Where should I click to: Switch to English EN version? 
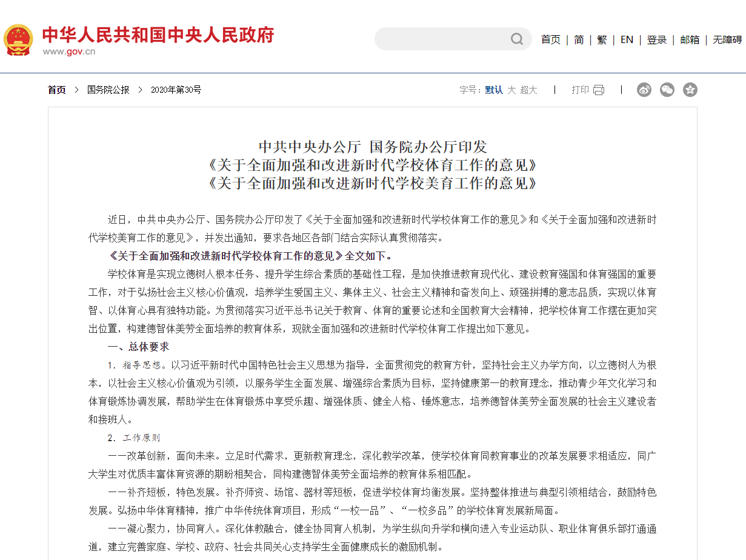pyautogui.click(x=627, y=39)
